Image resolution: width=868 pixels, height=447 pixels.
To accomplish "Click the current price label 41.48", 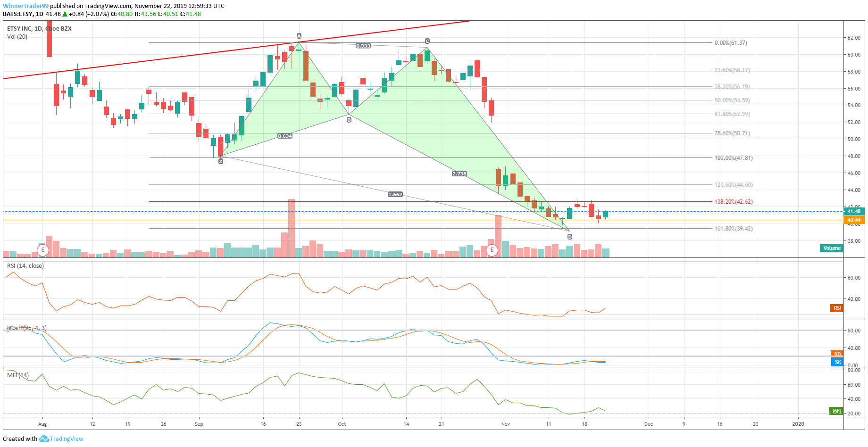I will [x=854, y=211].
